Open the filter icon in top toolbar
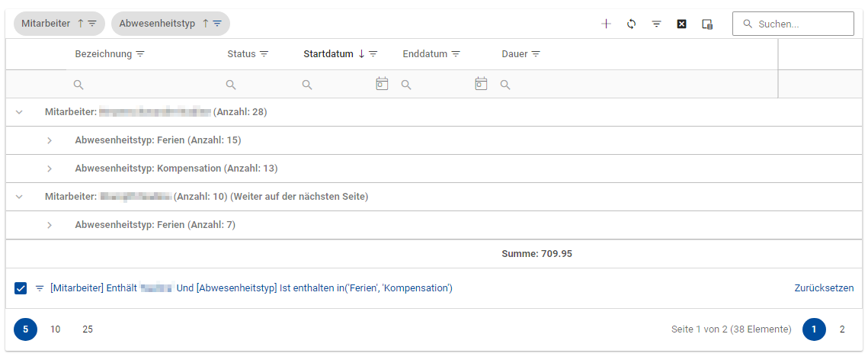Screen dimensions: 868x363 (656, 24)
